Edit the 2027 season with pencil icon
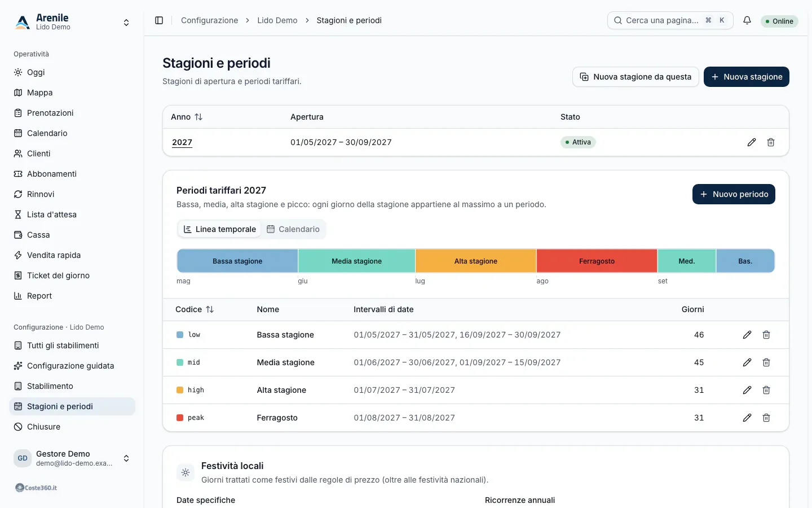The height and width of the screenshot is (508, 812). pos(752,142)
